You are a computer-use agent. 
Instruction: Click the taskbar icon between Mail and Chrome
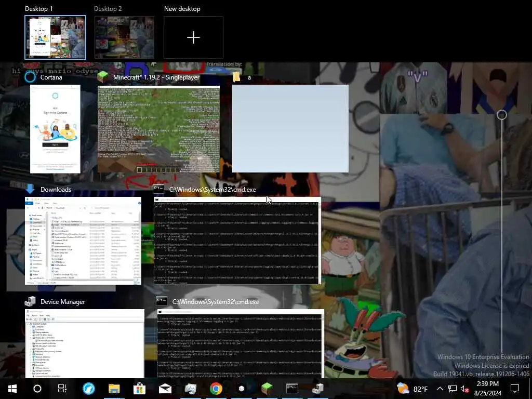(x=190, y=389)
